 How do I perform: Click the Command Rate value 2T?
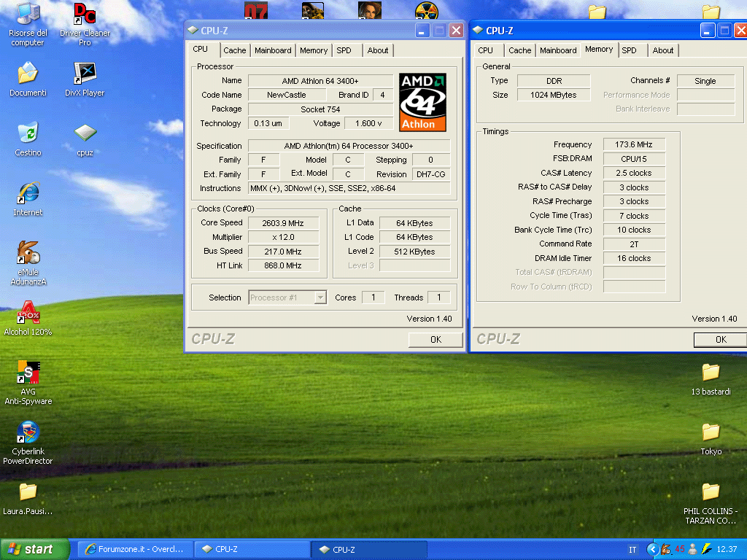[634, 244]
